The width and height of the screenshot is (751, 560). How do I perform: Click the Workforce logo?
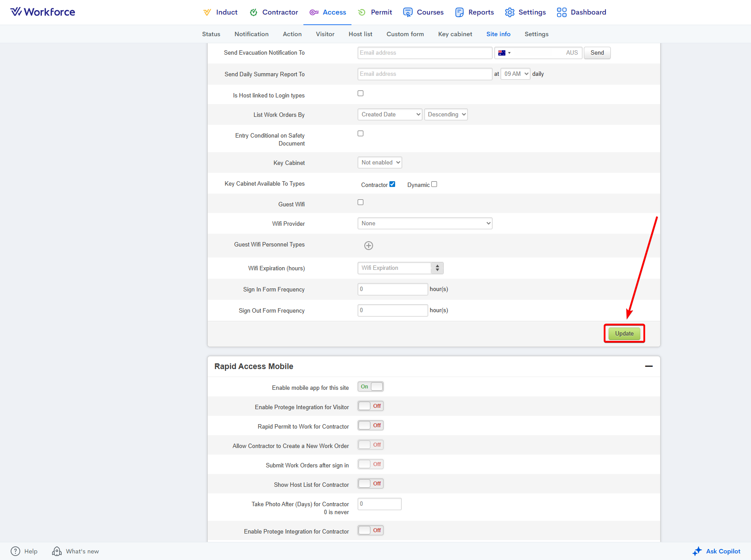pos(43,12)
